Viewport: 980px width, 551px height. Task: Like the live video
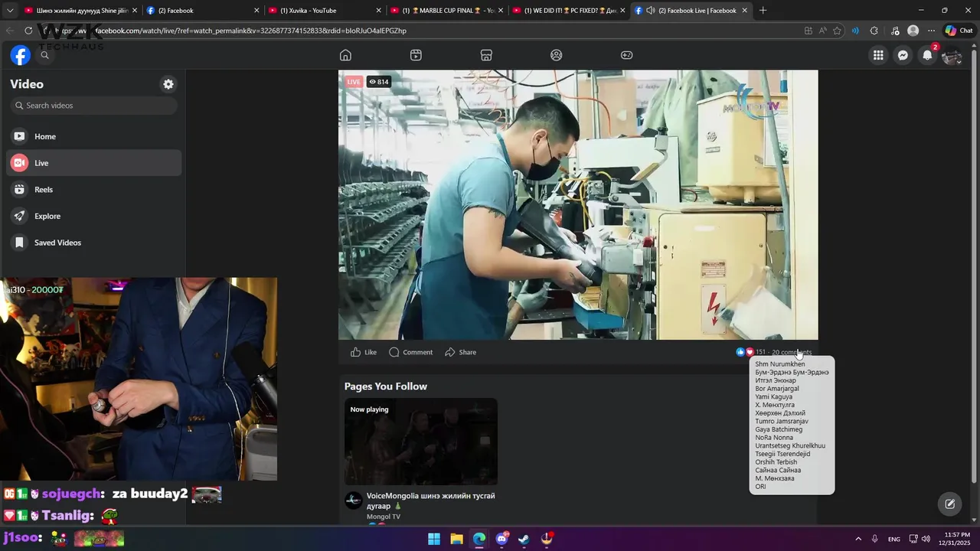coord(364,352)
